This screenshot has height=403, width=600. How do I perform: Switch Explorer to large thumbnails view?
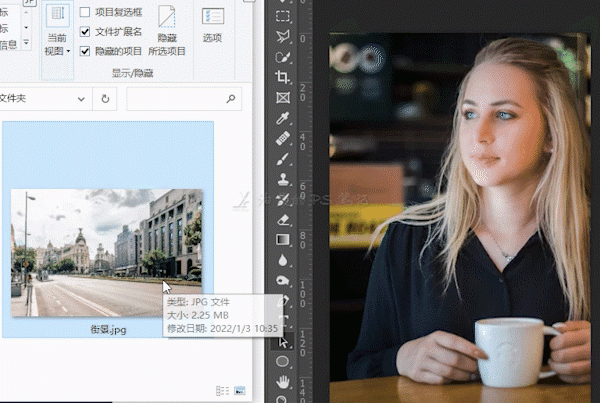(x=240, y=391)
